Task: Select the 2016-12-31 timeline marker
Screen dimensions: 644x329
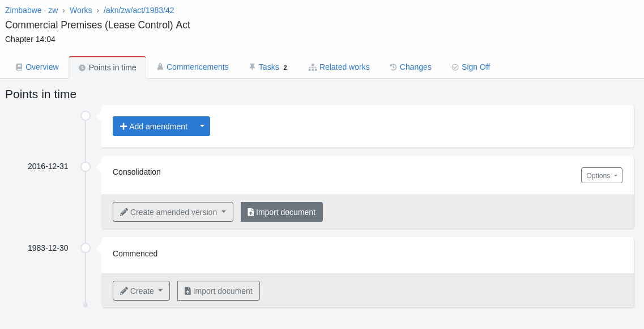Action: point(86,167)
